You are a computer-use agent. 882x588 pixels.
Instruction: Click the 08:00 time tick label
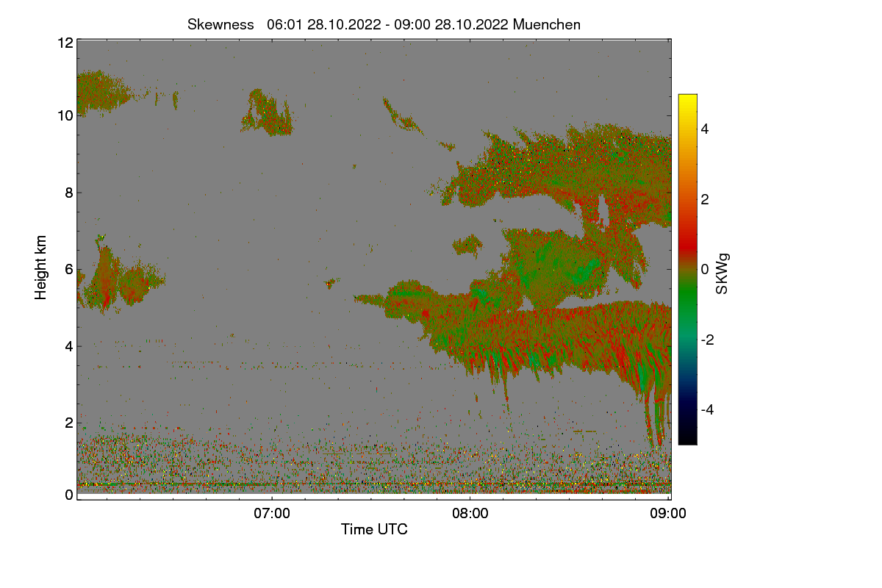470,514
